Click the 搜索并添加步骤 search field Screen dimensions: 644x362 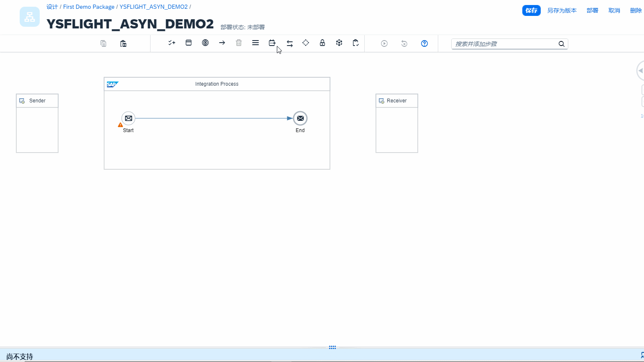point(505,44)
